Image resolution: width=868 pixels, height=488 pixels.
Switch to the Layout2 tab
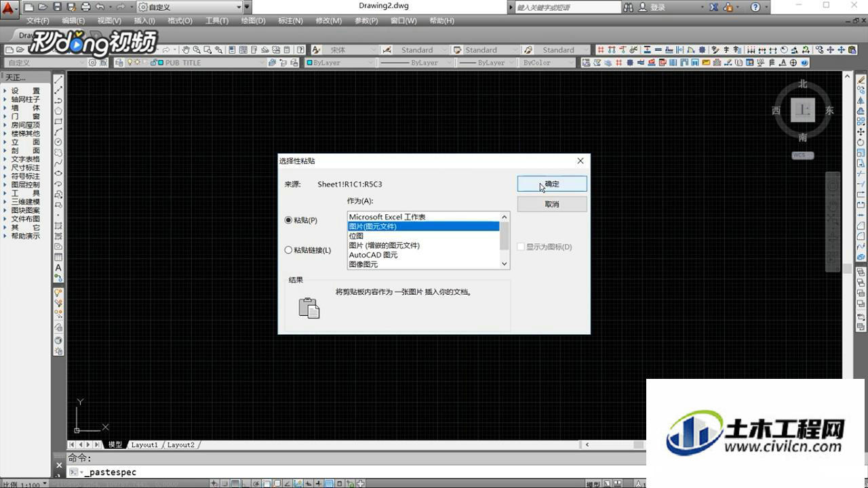(180, 445)
